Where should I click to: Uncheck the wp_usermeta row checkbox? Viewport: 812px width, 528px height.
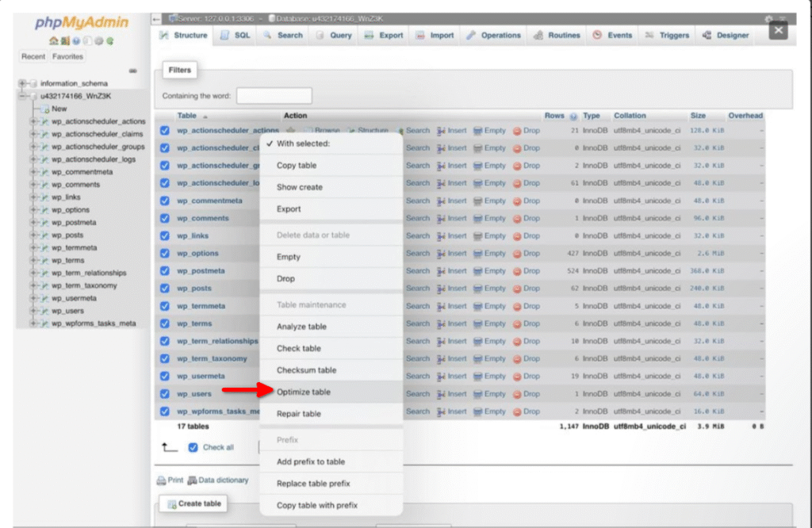[x=165, y=377]
